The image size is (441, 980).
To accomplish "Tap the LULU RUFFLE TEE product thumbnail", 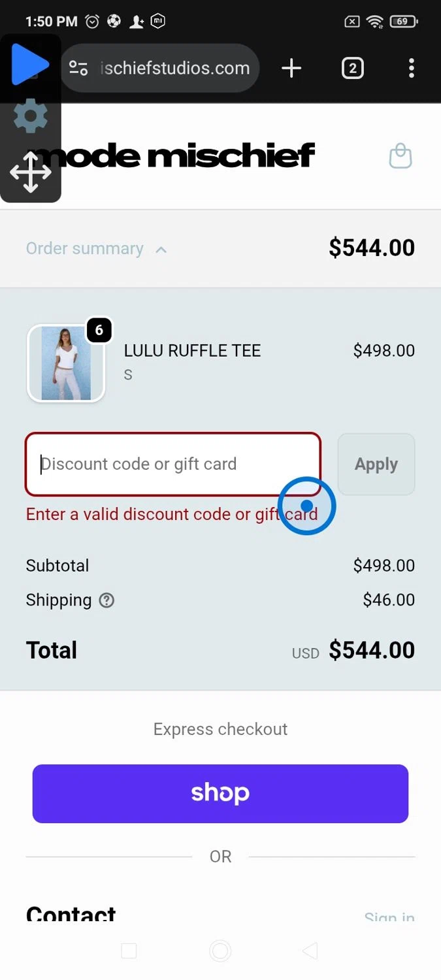I will coord(66,363).
